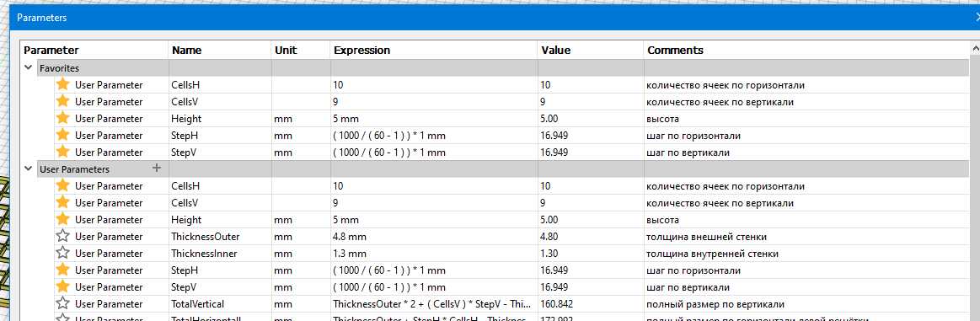Image resolution: width=980 pixels, height=321 pixels.
Task: Sort by the Name column header
Action: point(220,51)
